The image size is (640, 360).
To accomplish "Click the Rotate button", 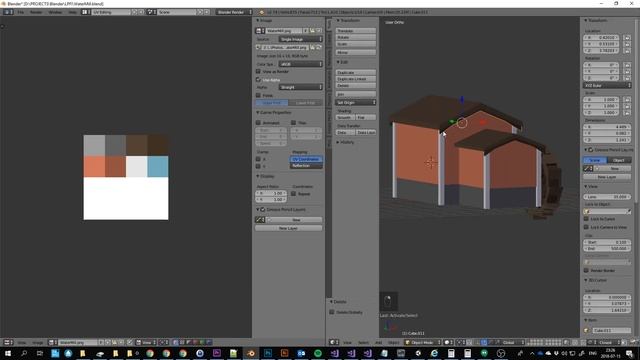I will point(356,37).
